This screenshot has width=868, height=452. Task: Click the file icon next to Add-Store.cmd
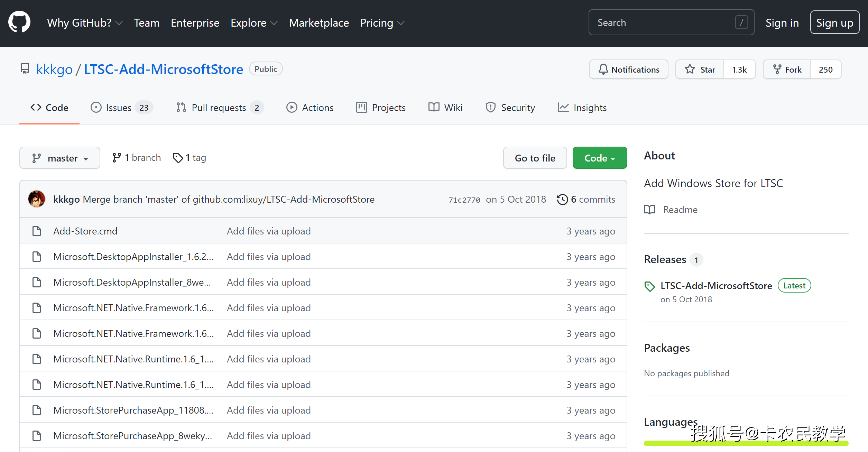click(37, 231)
